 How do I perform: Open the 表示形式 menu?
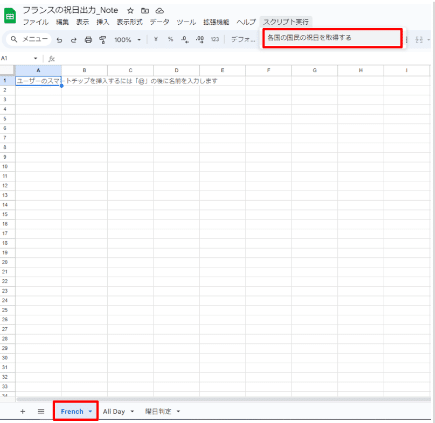(x=129, y=22)
